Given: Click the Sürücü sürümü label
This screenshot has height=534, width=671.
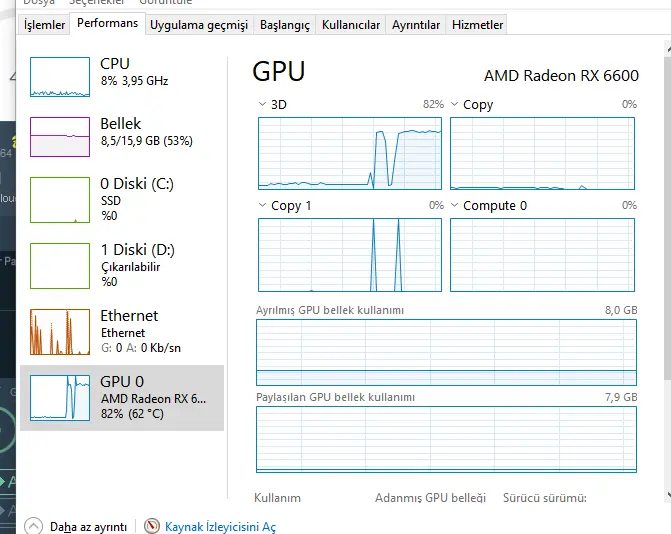Looking at the screenshot, I should [x=545, y=498].
